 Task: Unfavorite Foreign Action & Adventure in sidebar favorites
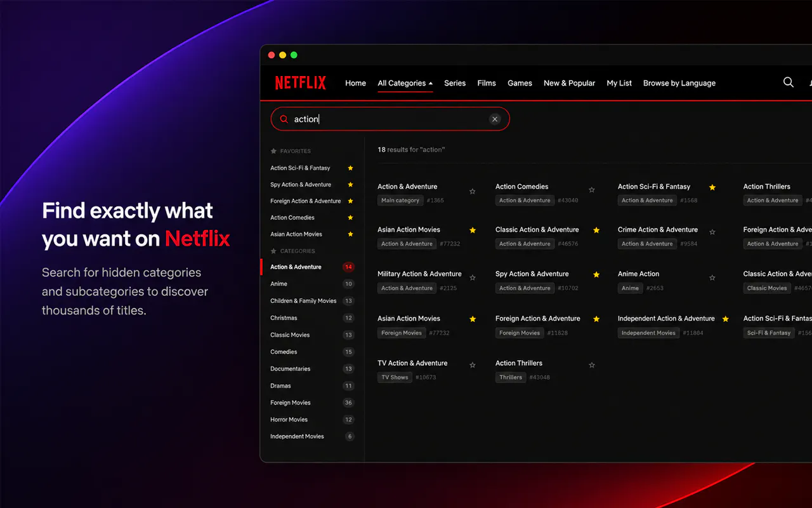tap(350, 201)
